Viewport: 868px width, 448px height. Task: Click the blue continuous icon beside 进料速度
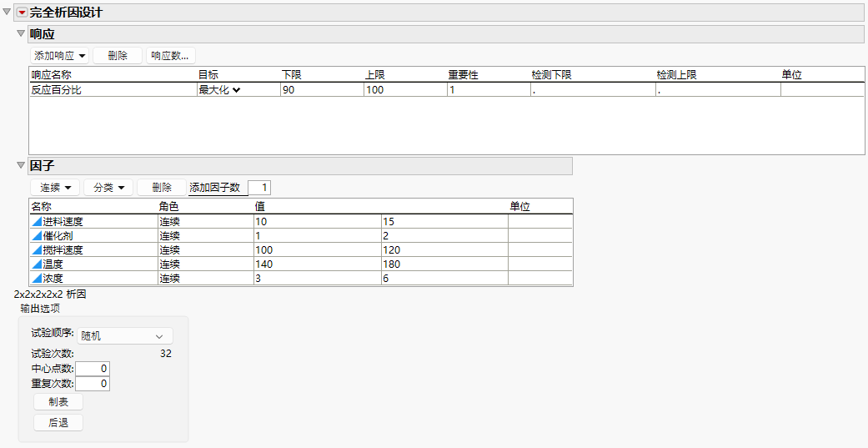tap(37, 222)
